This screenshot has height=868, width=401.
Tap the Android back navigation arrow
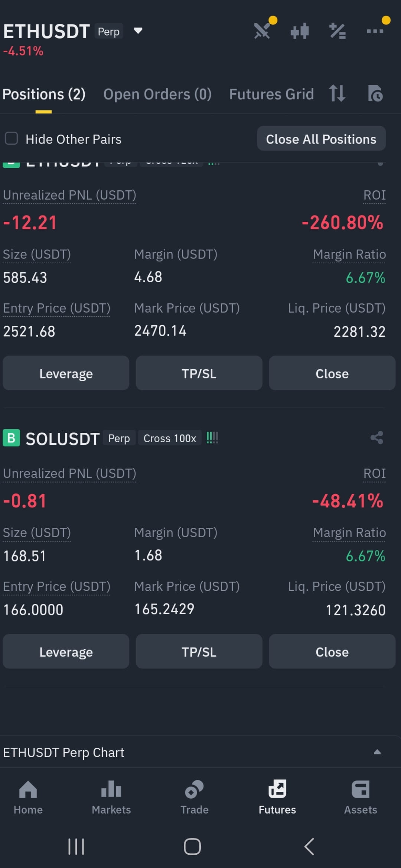(x=309, y=846)
